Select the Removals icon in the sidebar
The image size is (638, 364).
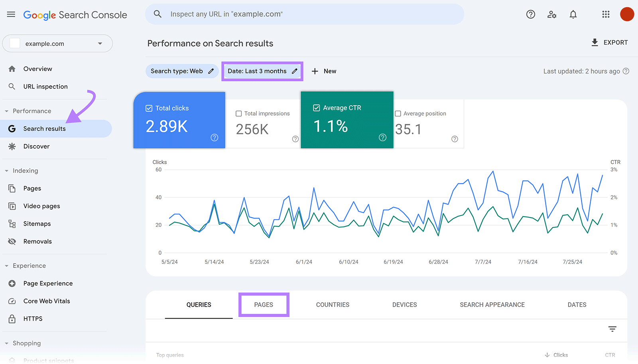pyautogui.click(x=12, y=241)
